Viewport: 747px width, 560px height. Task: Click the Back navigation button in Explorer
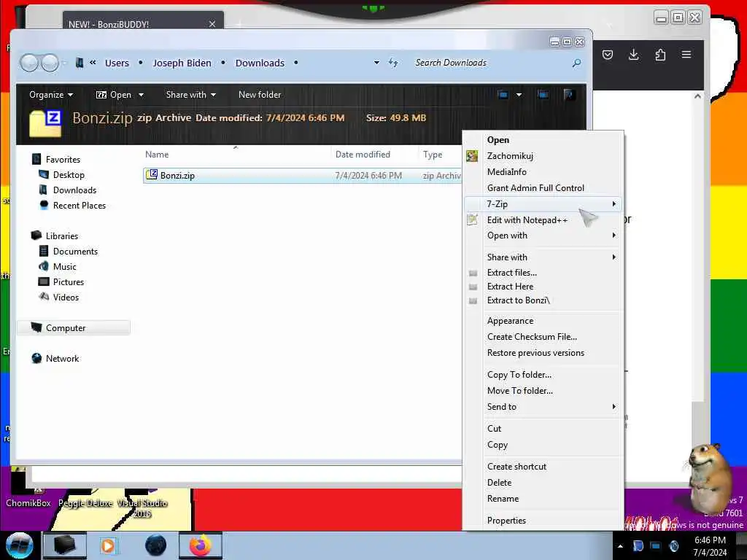point(29,63)
